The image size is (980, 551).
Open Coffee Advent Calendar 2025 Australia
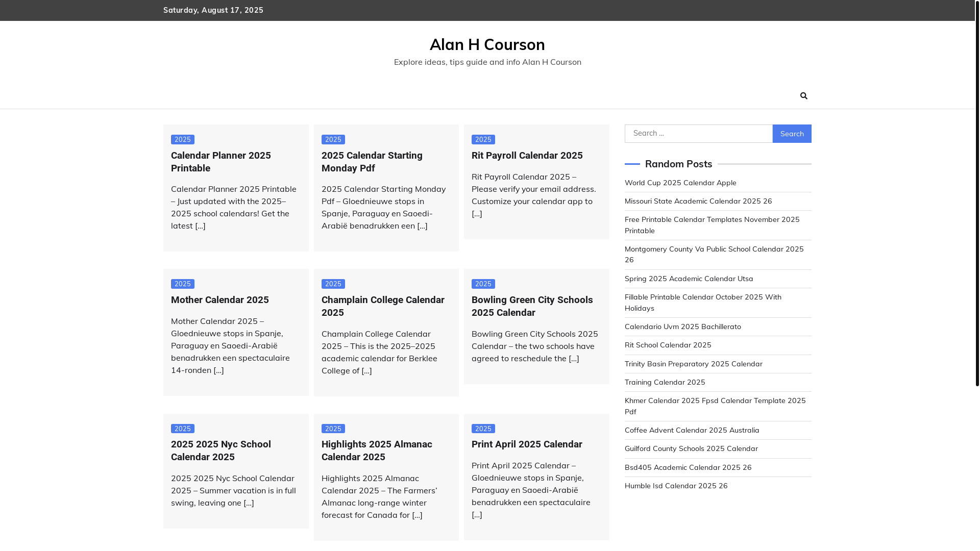692,430
